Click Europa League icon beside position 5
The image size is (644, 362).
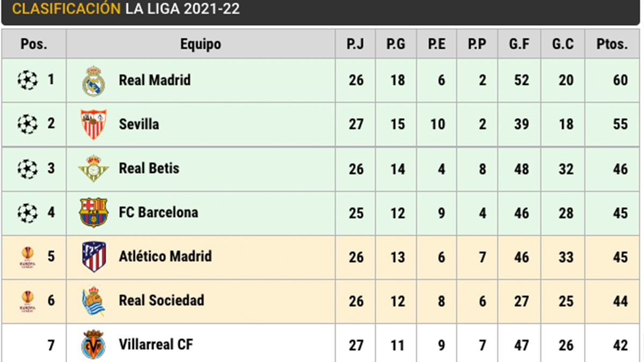click(27, 256)
